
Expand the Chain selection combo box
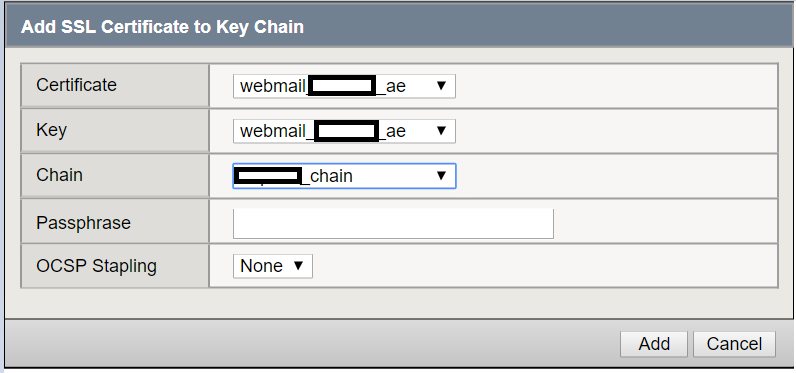(x=344, y=176)
